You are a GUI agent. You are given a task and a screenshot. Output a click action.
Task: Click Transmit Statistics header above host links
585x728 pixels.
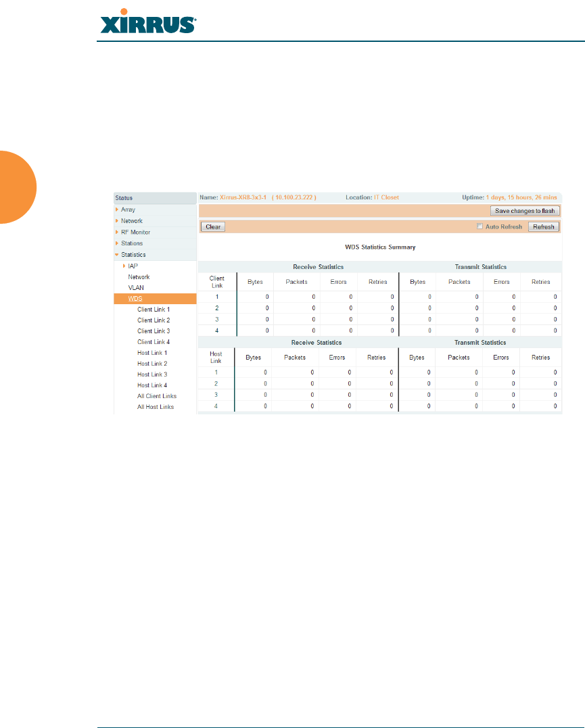pyautogui.click(x=480, y=343)
